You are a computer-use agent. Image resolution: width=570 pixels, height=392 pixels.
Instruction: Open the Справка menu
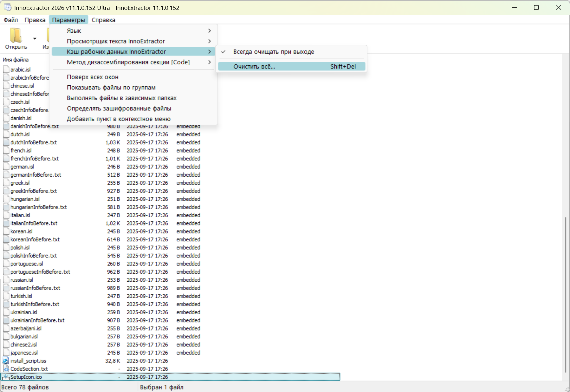point(103,20)
